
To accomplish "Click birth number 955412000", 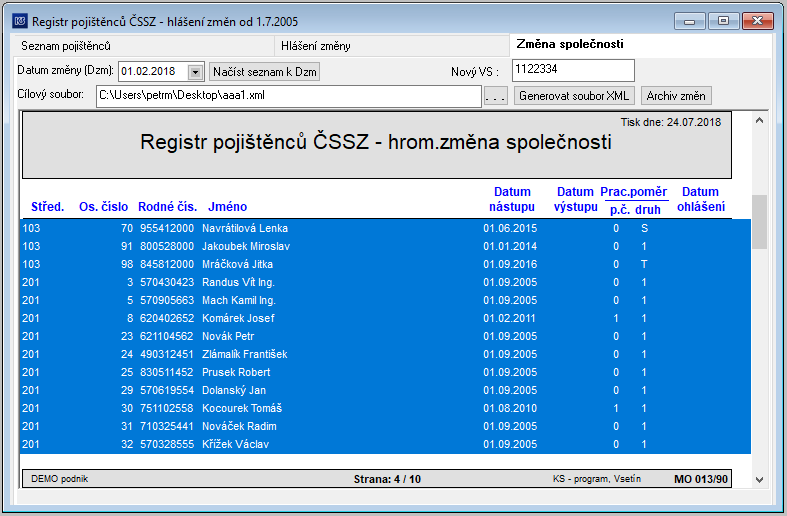I will pyautogui.click(x=167, y=228).
